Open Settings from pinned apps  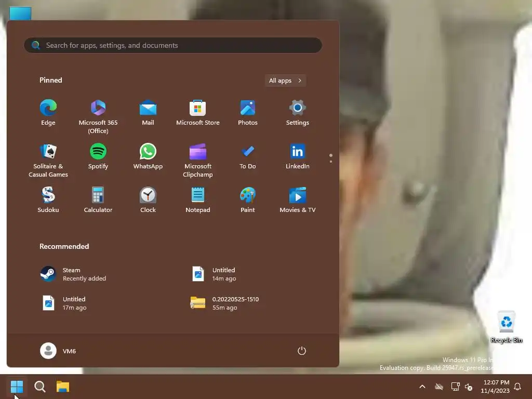pos(298,113)
